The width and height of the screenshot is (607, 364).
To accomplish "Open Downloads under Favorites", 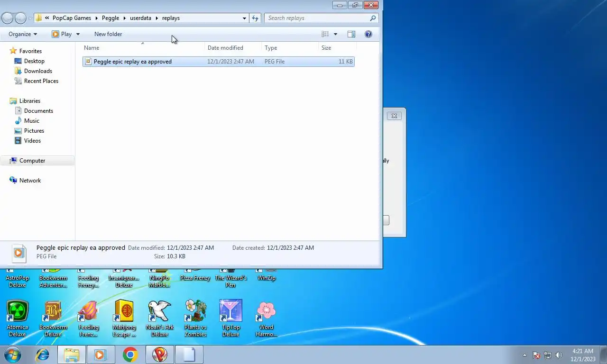I will (38, 71).
